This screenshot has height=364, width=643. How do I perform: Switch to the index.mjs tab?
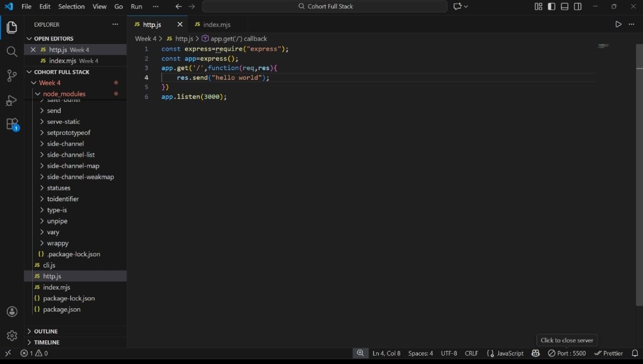(x=217, y=24)
